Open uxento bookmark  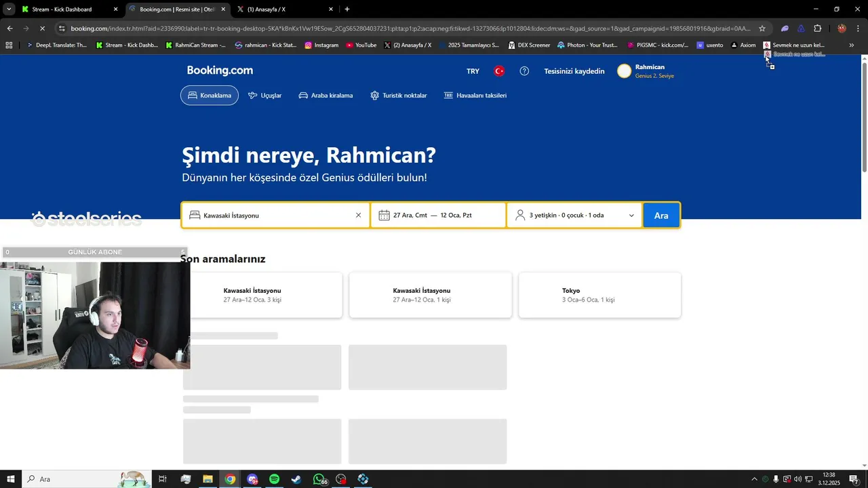point(710,45)
